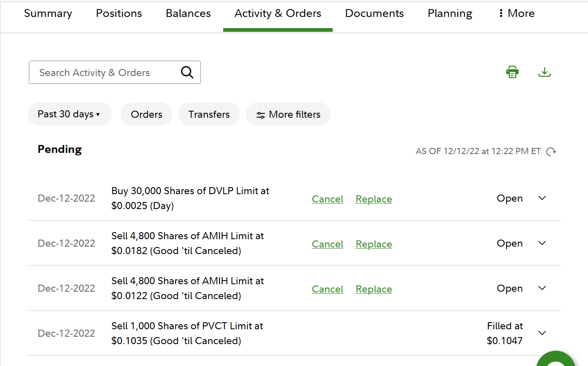Switch to the Positions tab

coord(119,13)
